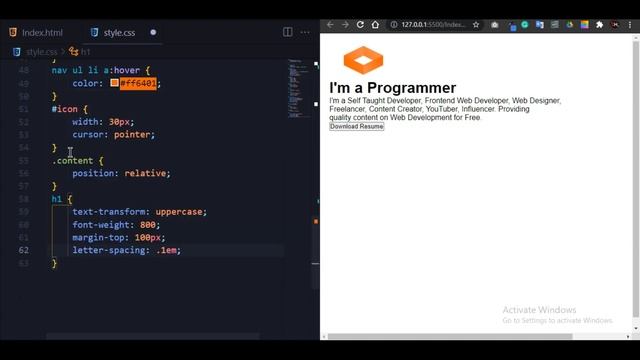Split the editor with the split icon
The image size is (640, 360).
pos(288,32)
